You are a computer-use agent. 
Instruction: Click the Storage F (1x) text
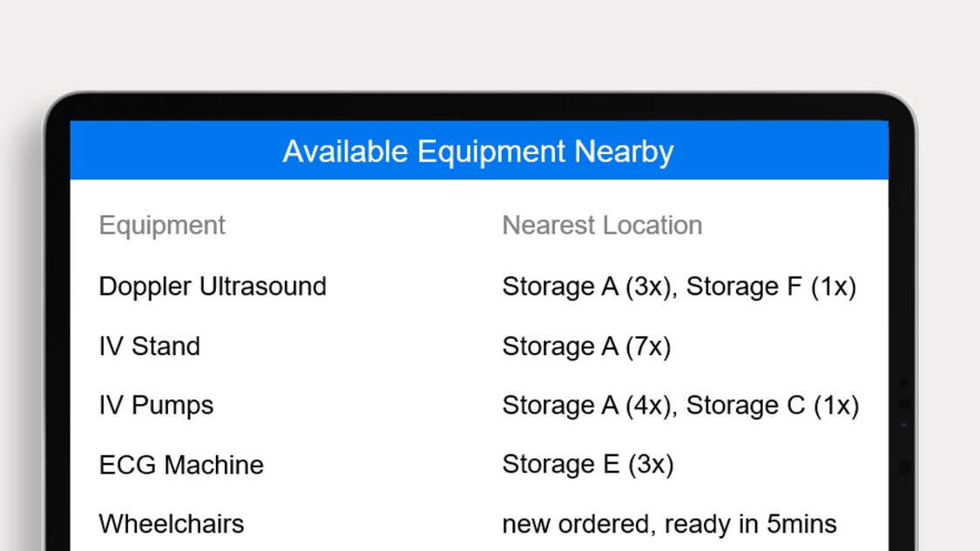pyautogui.click(x=771, y=286)
